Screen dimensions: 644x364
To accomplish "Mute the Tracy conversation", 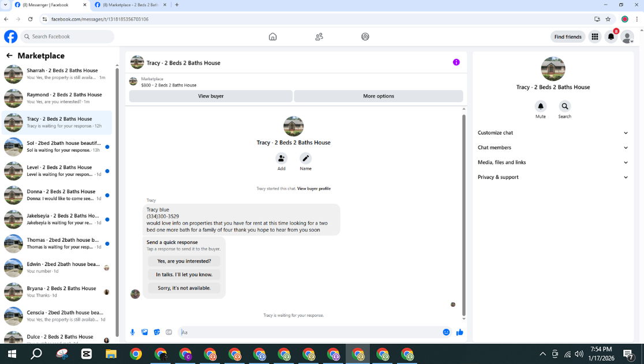I will click(x=541, y=106).
